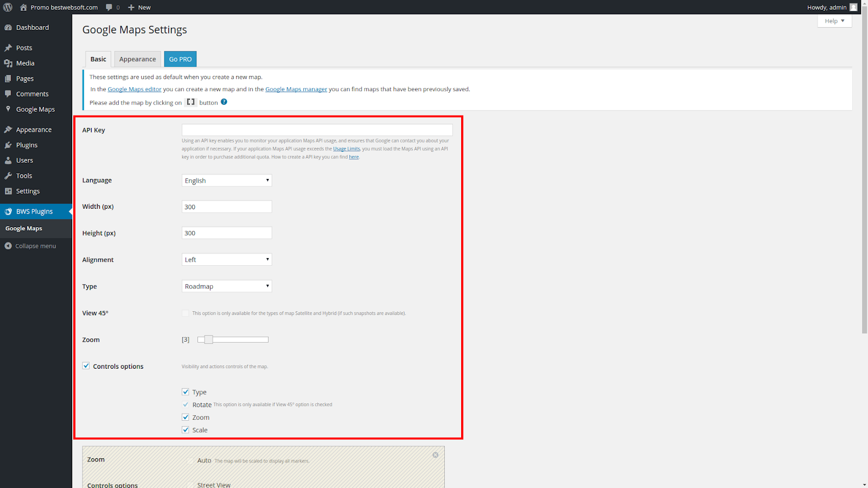The width and height of the screenshot is (868, 488).
Task: Click the Comments icon in sidebar
Action: pos(8,94)
